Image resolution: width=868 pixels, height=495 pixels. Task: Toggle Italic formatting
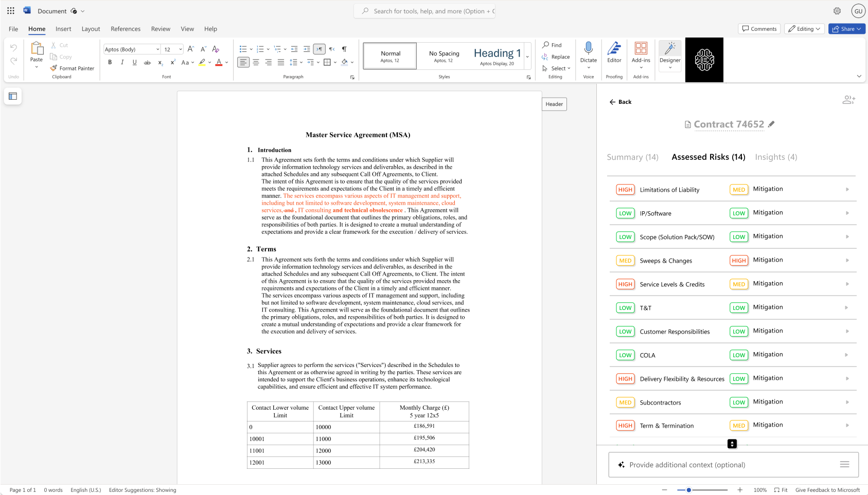pos(122,63)
